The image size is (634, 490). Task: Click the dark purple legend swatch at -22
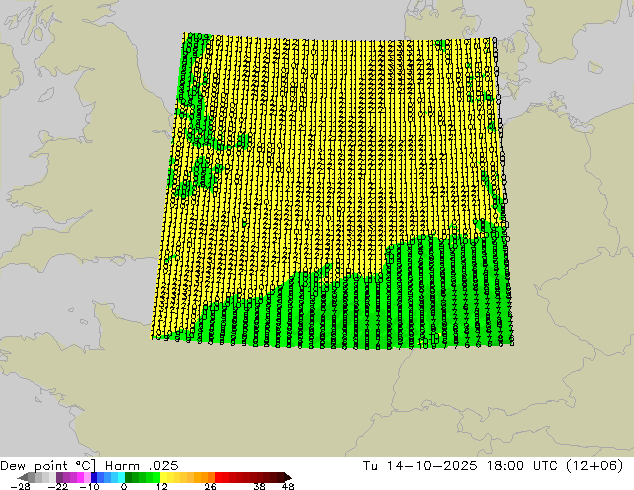59,477
